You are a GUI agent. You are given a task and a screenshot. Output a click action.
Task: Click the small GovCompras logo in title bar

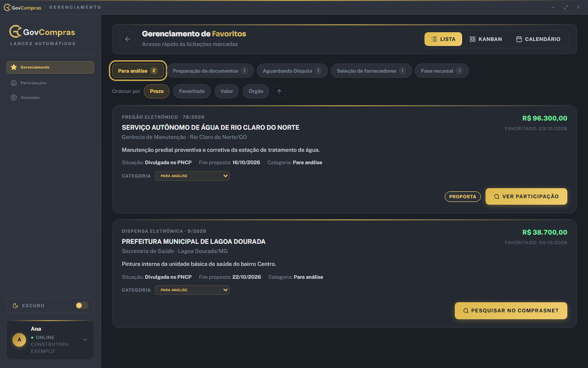[22, 7]
